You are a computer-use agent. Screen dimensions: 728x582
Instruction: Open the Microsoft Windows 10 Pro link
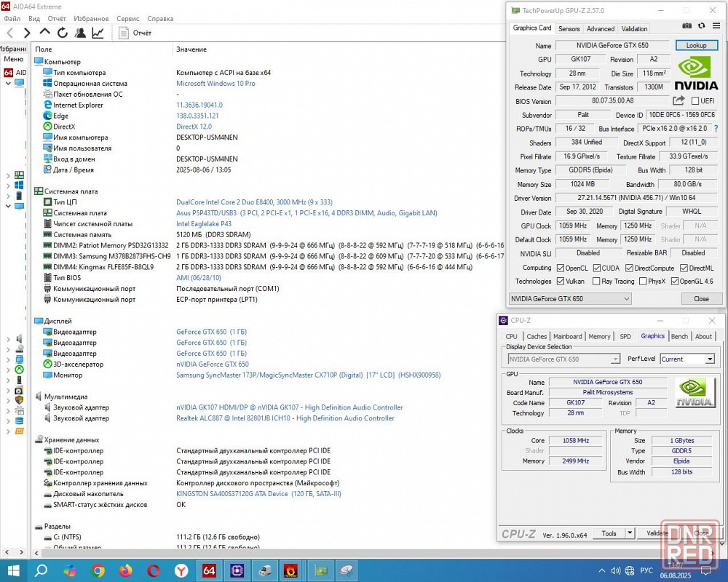(215, 84)
